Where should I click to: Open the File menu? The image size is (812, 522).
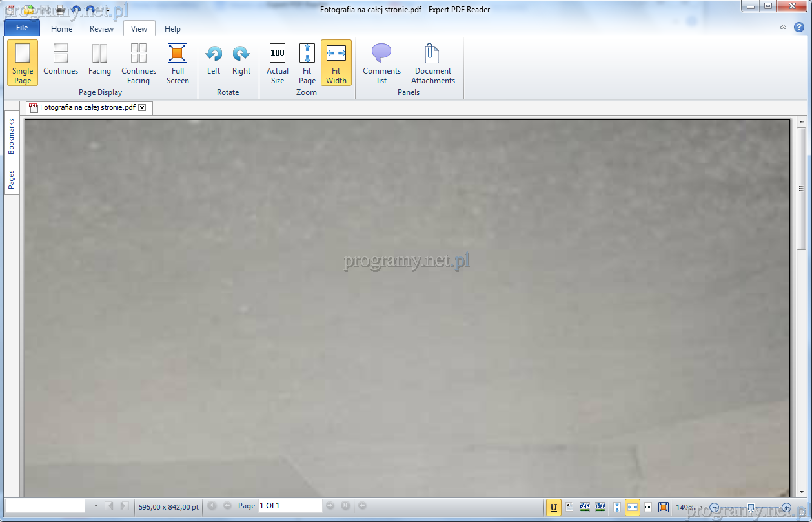22,28
